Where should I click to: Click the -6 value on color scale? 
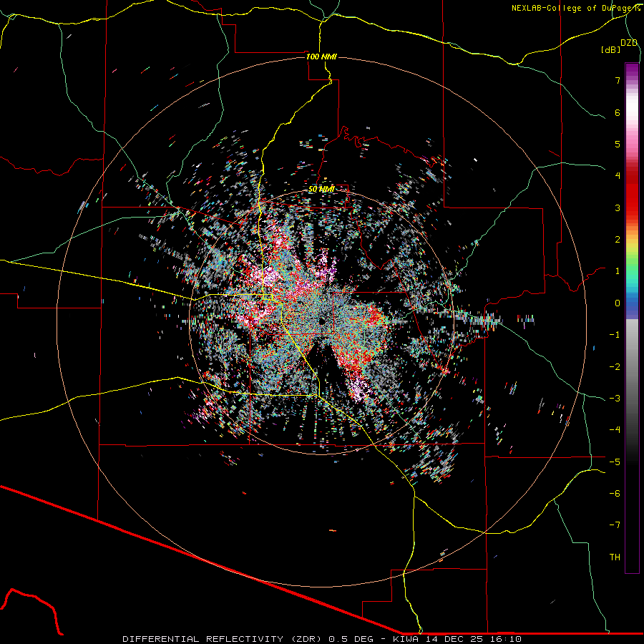(x=615, y=494)
